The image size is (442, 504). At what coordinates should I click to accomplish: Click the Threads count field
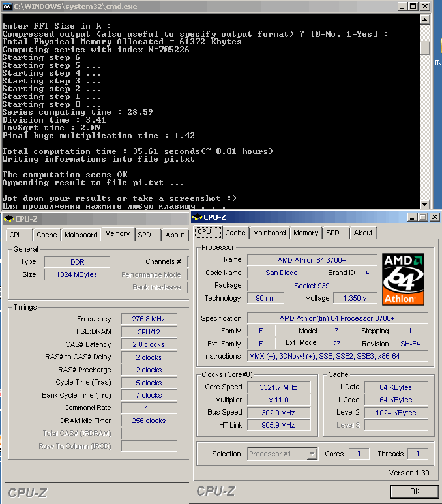point(418,454)
